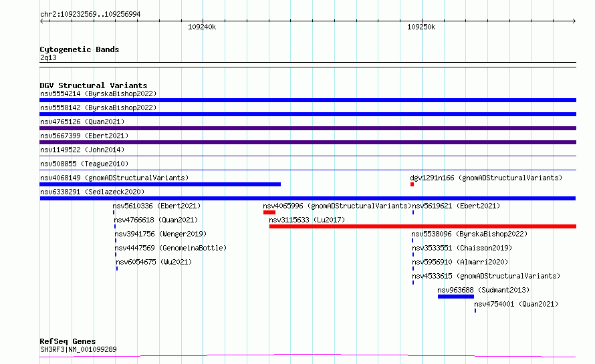This screenshot has width=595, height=364.
Task: Click the nsv3533551 (Chaisson2019) label
Action: [x=462, y=248]
